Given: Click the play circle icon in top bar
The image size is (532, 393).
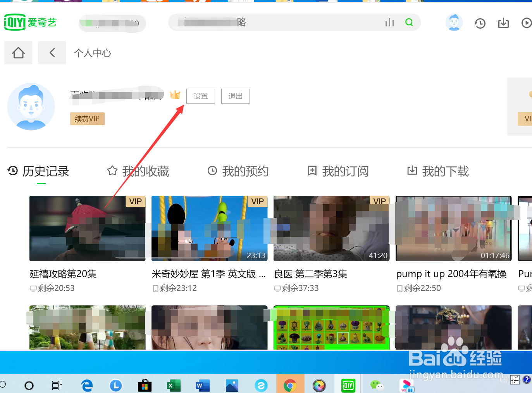Looking at the screenshot, I should tap(526, 23).
